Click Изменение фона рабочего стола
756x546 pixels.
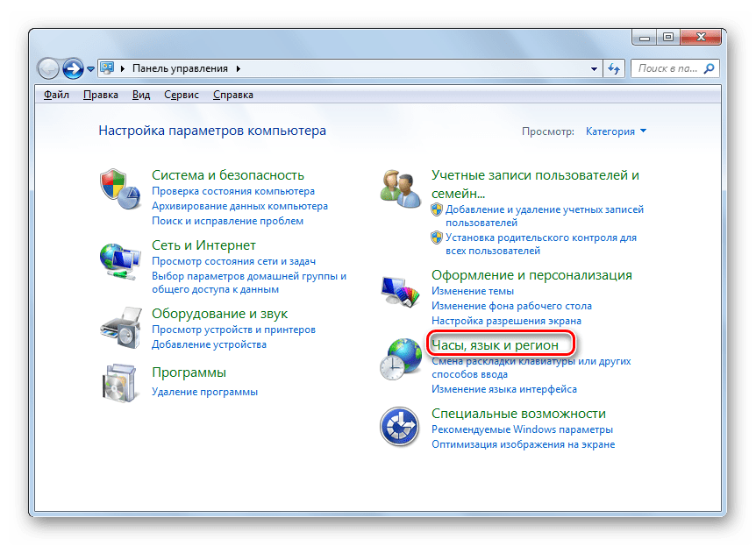point(511,306)
